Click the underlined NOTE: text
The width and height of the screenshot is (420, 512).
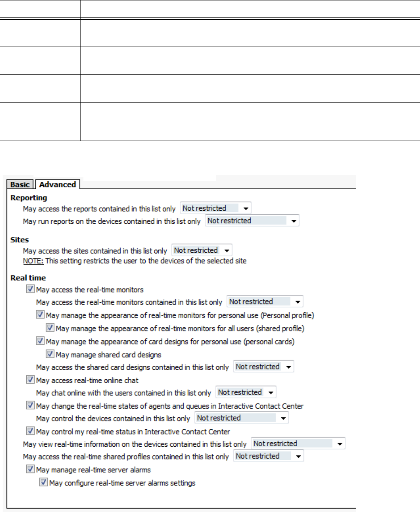click(x=33, y=261)
